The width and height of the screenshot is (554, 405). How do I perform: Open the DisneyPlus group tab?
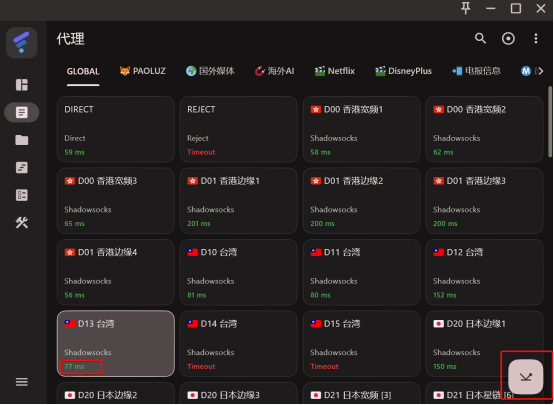coord(403,71)
